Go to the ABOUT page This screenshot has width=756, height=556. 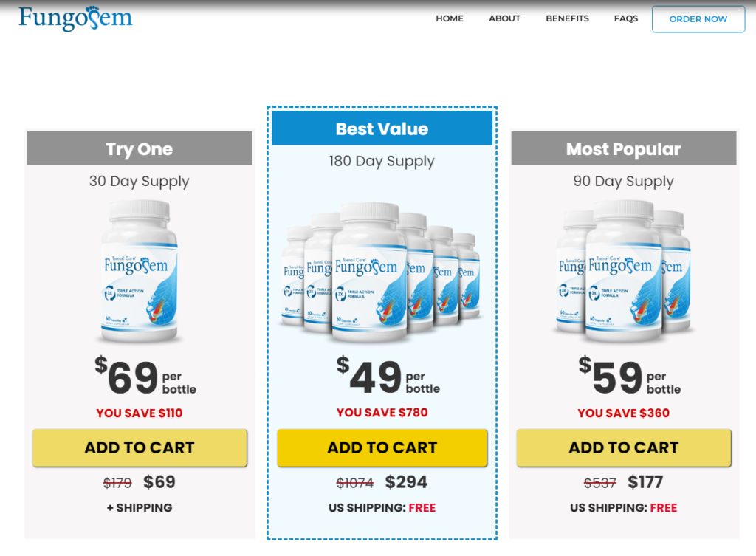pyautogui.click(x=504, y=18)
